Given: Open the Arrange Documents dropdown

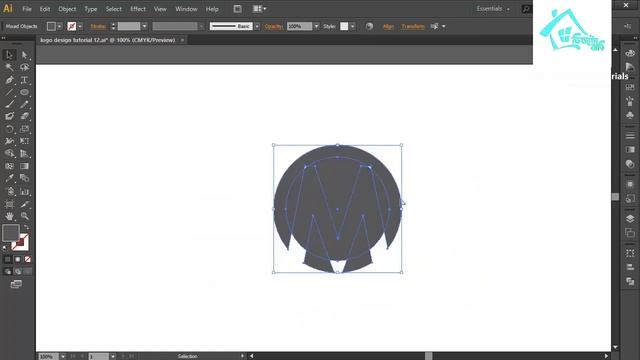Looking at the screenshot, I should pyautogui.click(x=259, y=9).
